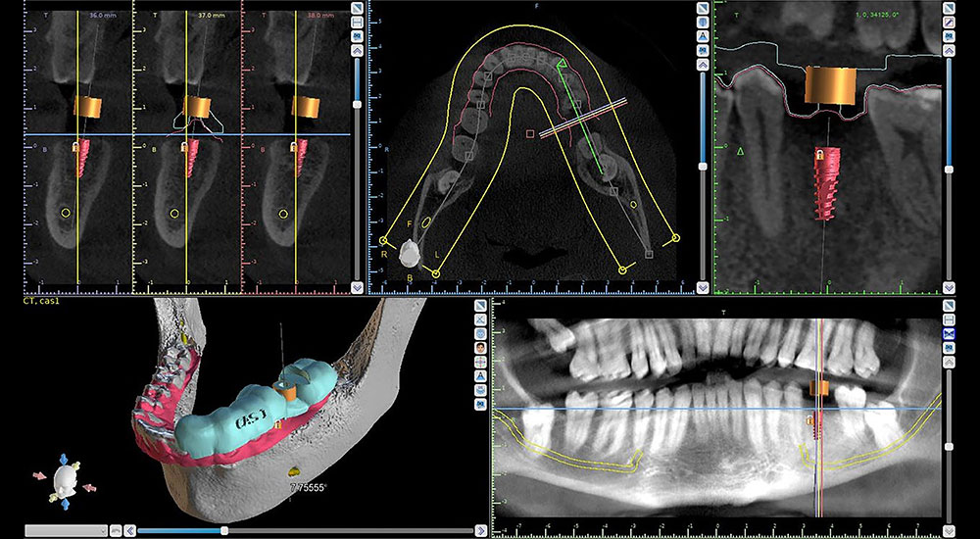Viewport: 980px width, 539px height.
Task: Click the double up arrow in tangential view
Action: click(949, 51)
